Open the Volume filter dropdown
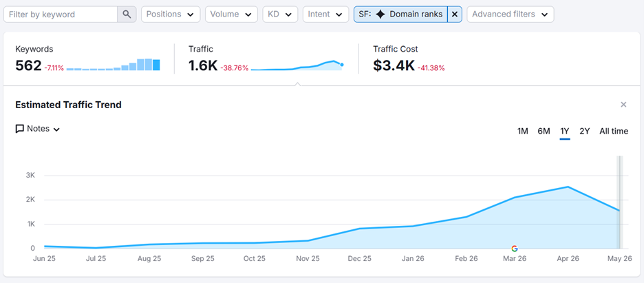The width and height of the screenshot is (644, 283). (x=231, y=14)
